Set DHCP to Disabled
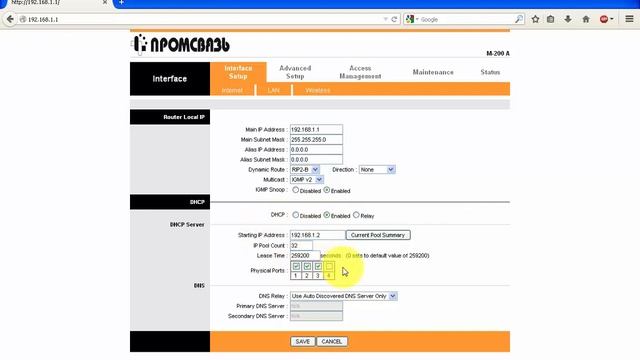The width and height of the screenshot is (640, 360). (x=296, y=215)
